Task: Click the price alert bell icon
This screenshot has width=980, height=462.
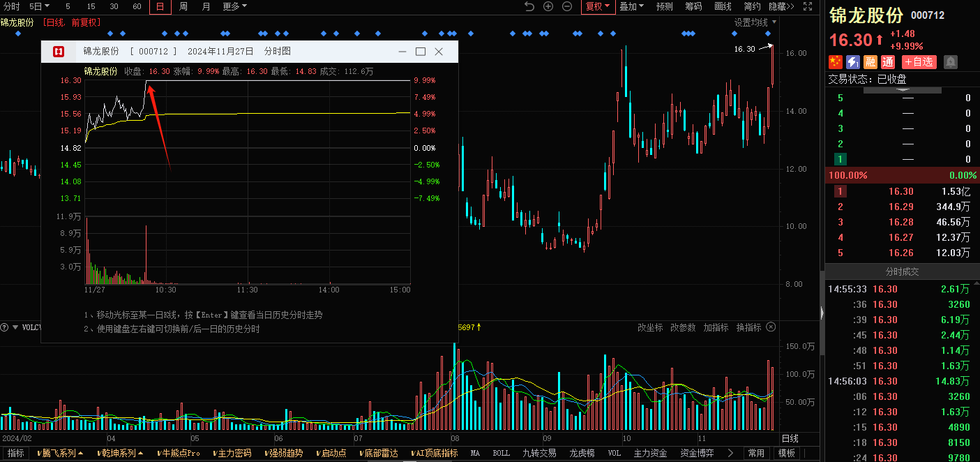Action: 950,62
